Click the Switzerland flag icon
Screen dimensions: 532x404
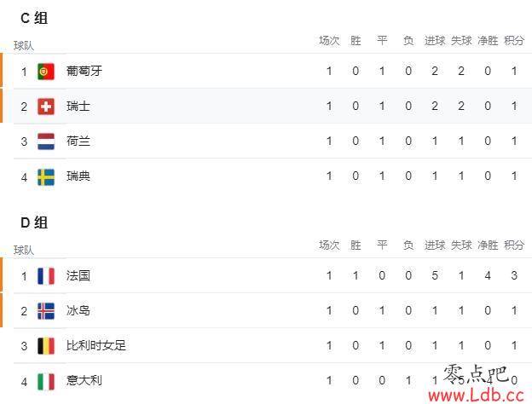tap(46, 107)
